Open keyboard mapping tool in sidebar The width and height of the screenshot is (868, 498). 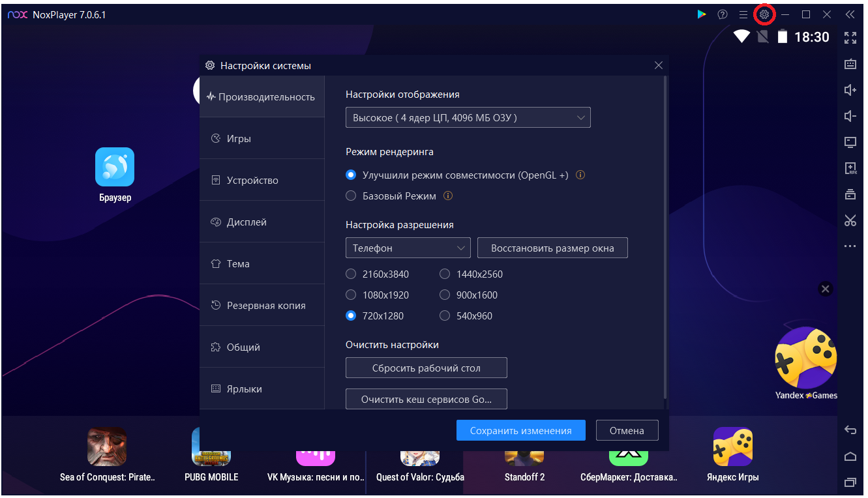coord(850,64)
